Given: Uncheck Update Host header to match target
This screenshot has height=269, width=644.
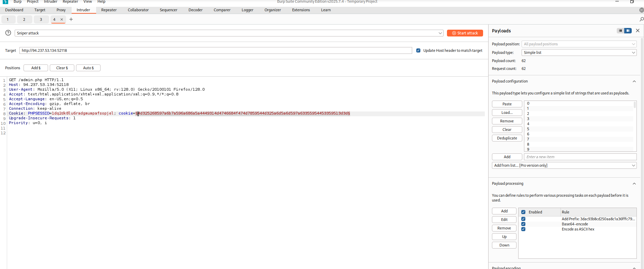Looking at the screenshot, I should [418, 50].
